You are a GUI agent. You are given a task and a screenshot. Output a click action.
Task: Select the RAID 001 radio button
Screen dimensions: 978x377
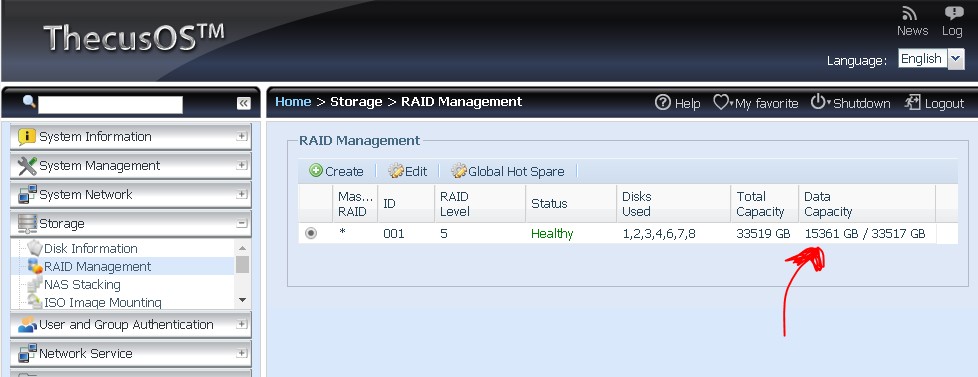311,233
